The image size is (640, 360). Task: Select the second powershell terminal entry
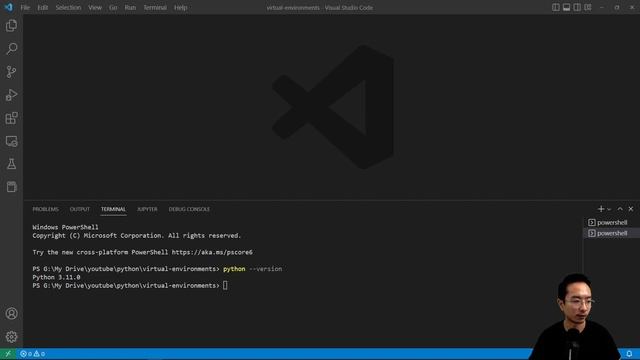[611, 233]
